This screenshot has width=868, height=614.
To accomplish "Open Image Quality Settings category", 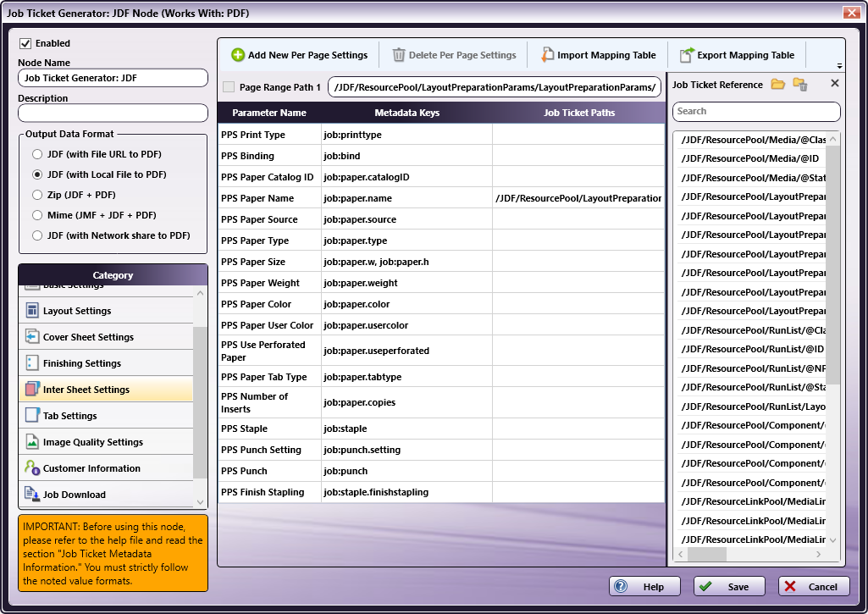I will [106, 442].
